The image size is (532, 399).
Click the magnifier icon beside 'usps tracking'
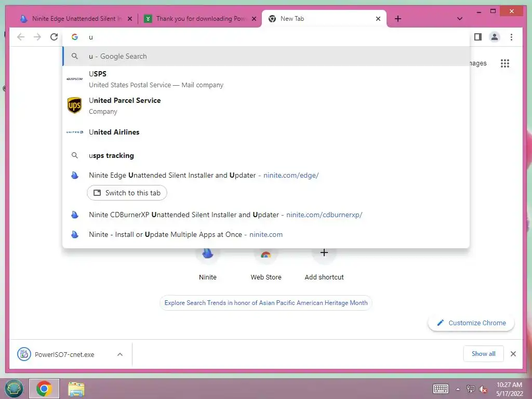(75, 155)
